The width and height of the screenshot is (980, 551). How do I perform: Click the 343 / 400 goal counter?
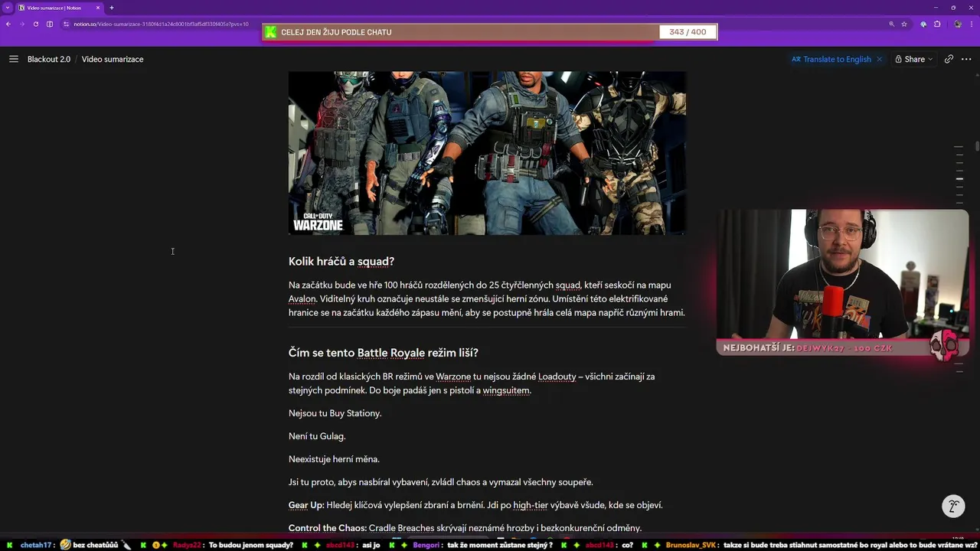tap(688, 32)
